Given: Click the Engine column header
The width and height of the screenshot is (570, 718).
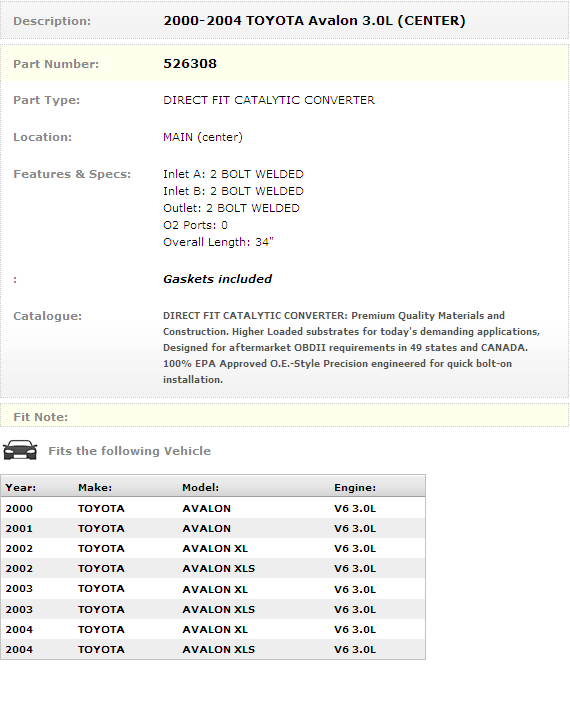Looking at the screenshot, I should [x=355, y=488].
